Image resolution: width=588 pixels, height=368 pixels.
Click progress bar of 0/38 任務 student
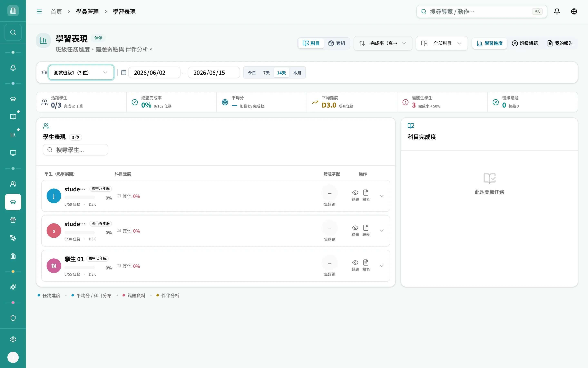79,232
